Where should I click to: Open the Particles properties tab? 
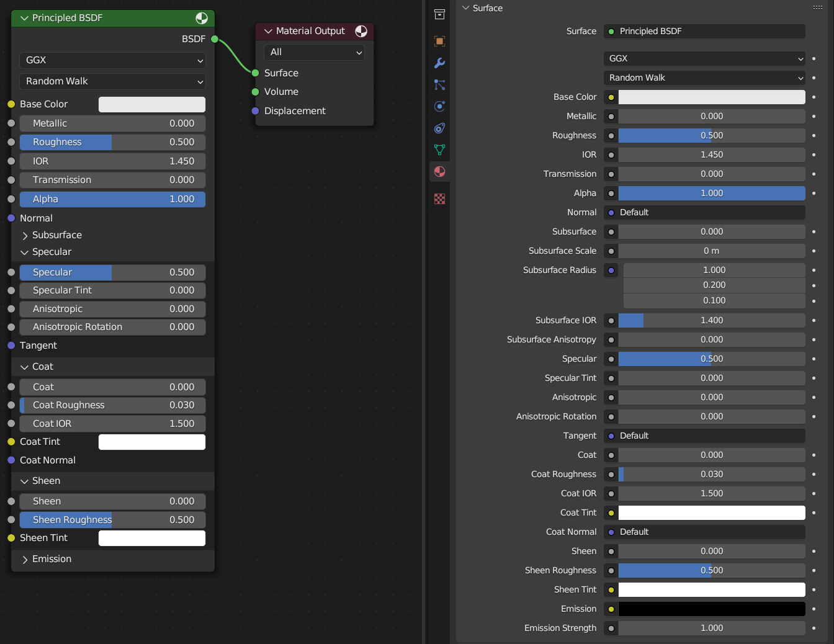[x=439, y=84]
